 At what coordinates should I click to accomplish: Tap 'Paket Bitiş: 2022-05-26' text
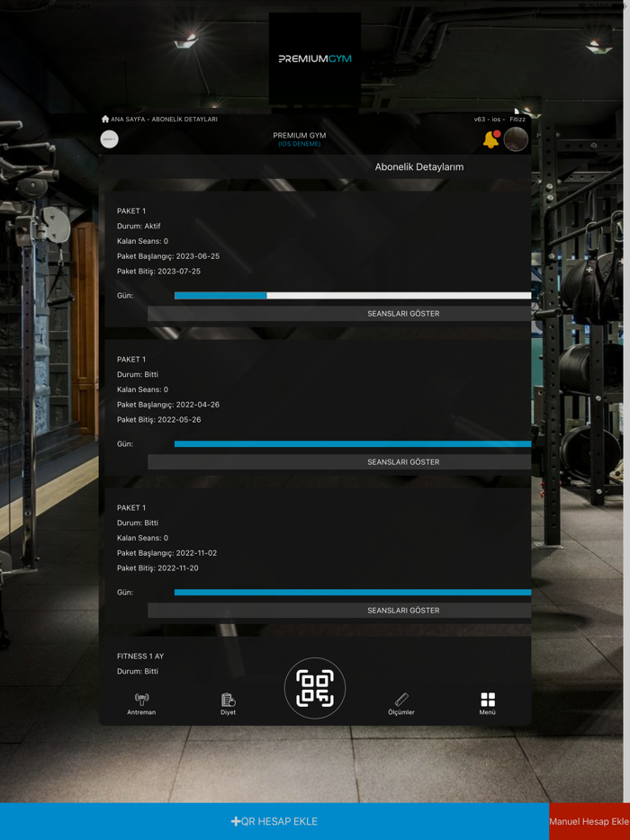pos(159,419)
